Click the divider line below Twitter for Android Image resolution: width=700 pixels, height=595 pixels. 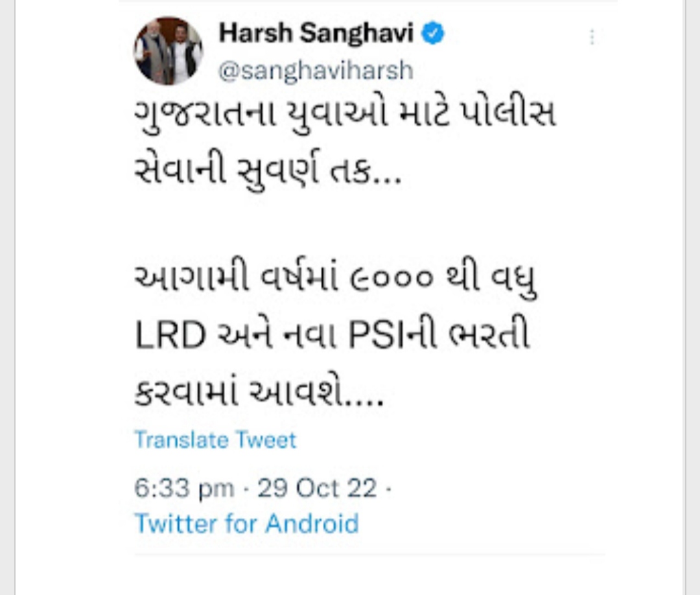[x=369, y=554]
